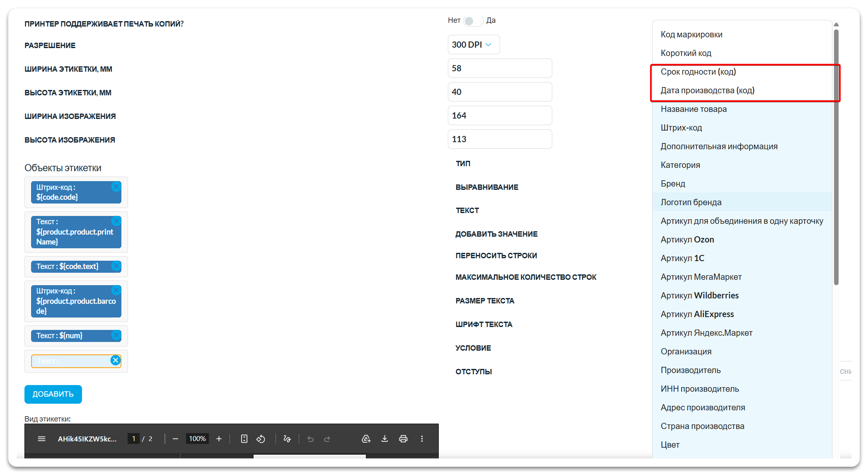Pick Артикул 1С option
The height and width of the screenshot is (475, 868).
point(742,258)
